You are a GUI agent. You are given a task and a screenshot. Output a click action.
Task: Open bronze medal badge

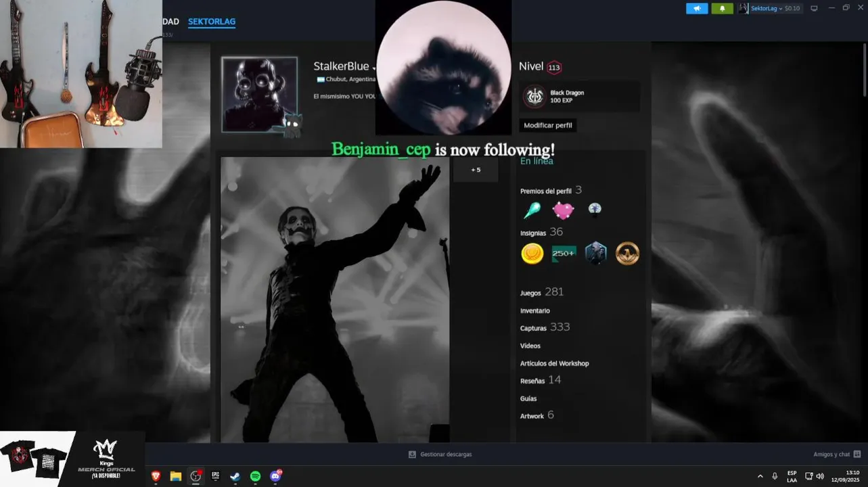(627, 254)
